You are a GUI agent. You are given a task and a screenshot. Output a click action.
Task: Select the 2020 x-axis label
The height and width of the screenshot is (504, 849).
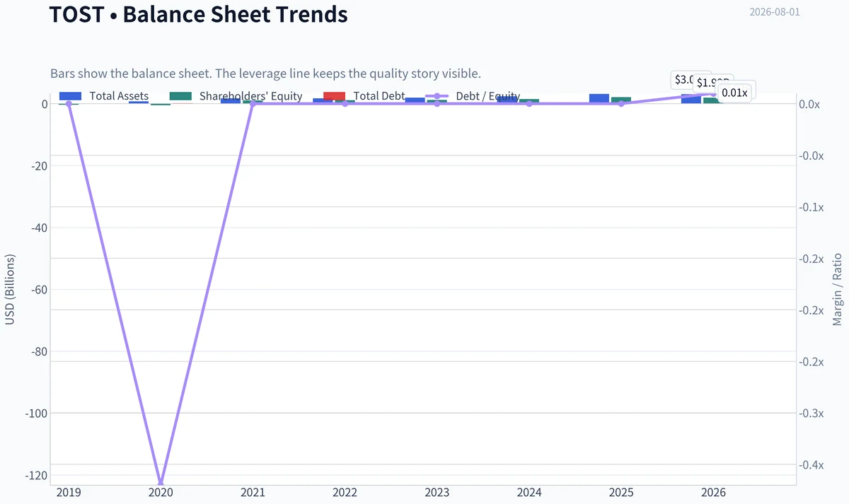(161, 493)
